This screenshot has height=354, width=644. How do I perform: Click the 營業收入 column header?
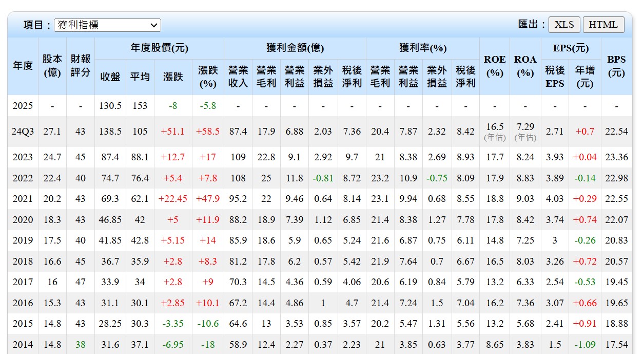tap(238, 77)
